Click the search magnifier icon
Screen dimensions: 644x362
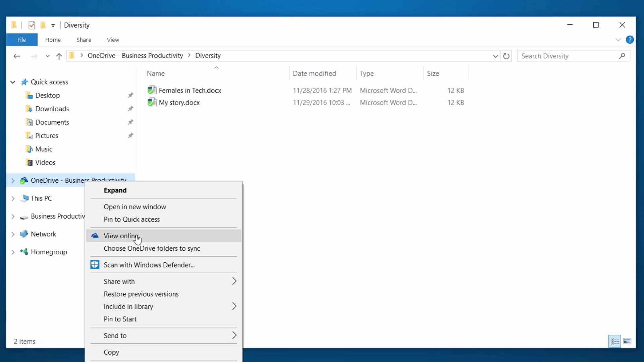(x=622, y=56)
